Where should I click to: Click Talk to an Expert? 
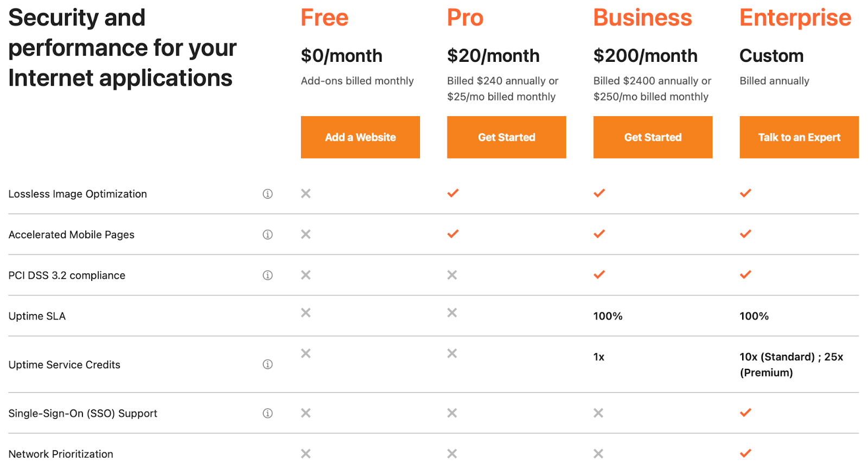(x=799, y=137)
